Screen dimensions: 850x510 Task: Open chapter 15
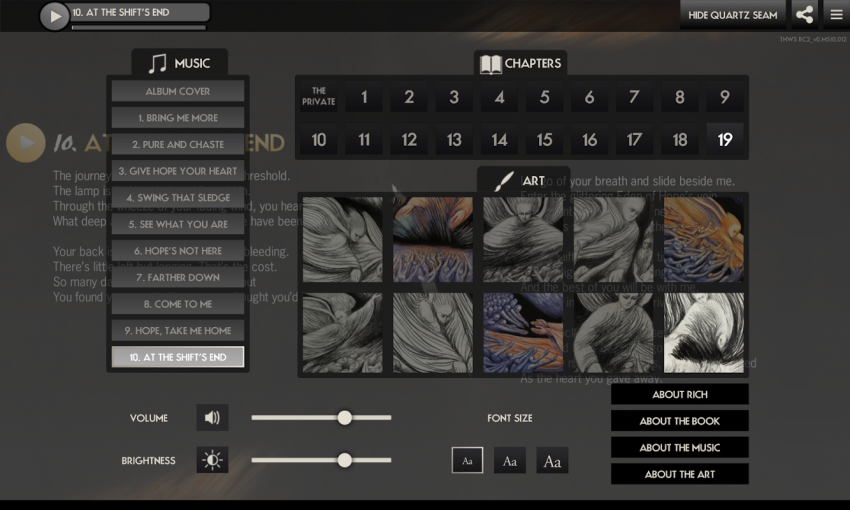[544, 139]
